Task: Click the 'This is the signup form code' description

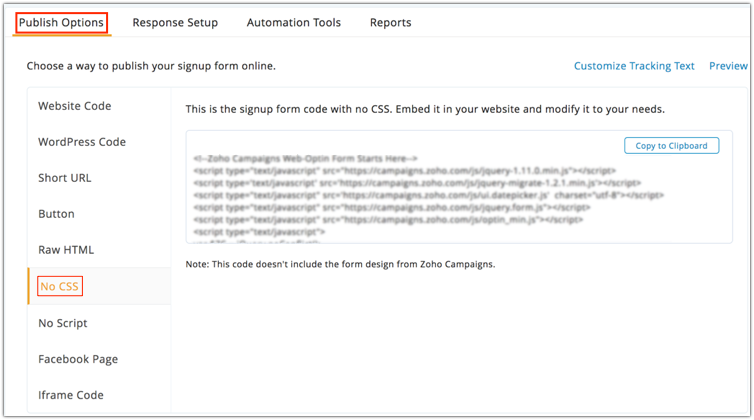Action: [425, 109]
